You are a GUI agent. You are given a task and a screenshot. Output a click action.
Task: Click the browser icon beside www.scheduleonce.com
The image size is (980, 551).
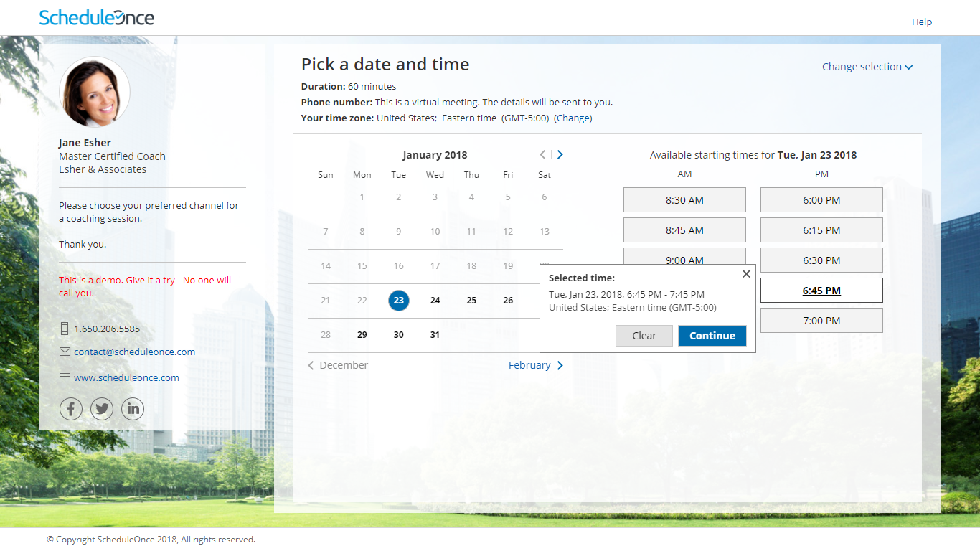pos(64,377)
